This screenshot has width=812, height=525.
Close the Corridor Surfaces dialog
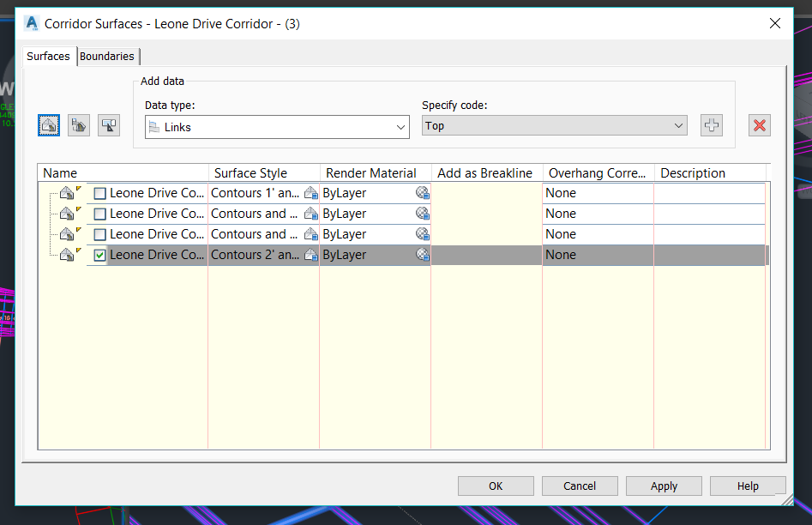pos(775,23)
